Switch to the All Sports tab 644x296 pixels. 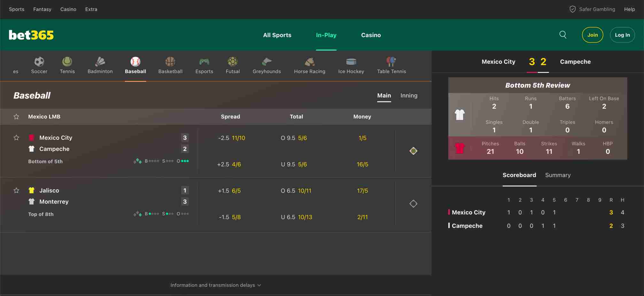pos(277,35)
